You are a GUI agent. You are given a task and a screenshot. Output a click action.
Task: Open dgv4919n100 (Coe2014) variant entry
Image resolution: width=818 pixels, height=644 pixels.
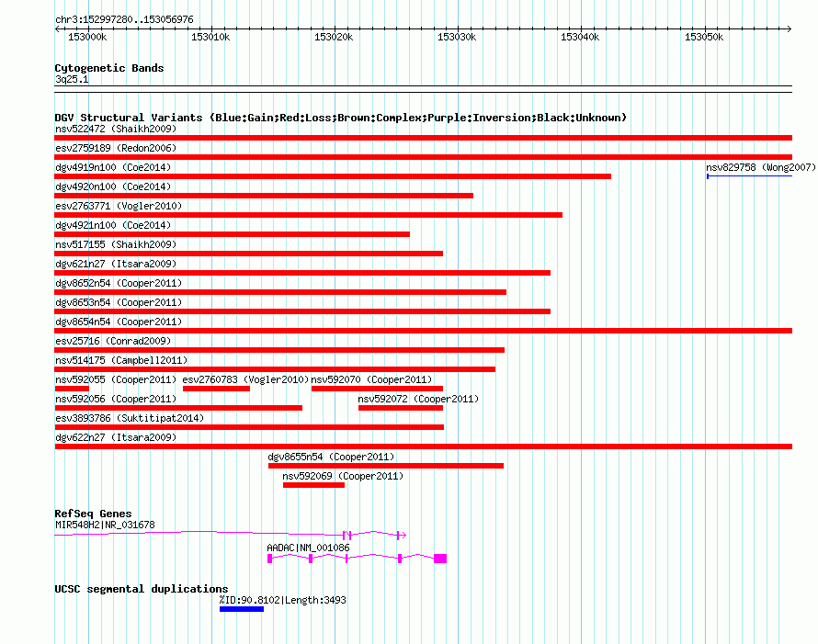(113, 167)
